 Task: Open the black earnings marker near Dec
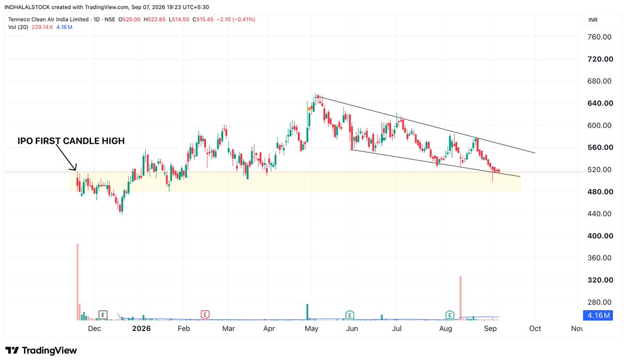[103, 314]
